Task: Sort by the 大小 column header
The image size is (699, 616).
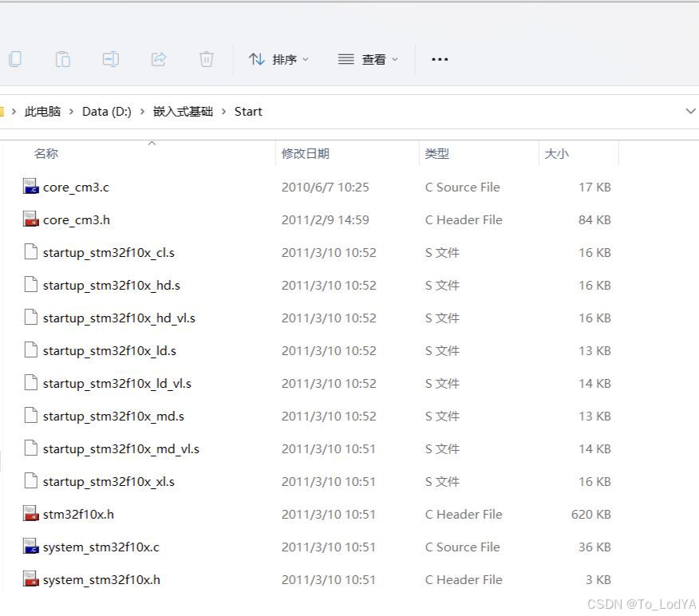Action: (x=556, y=154)
